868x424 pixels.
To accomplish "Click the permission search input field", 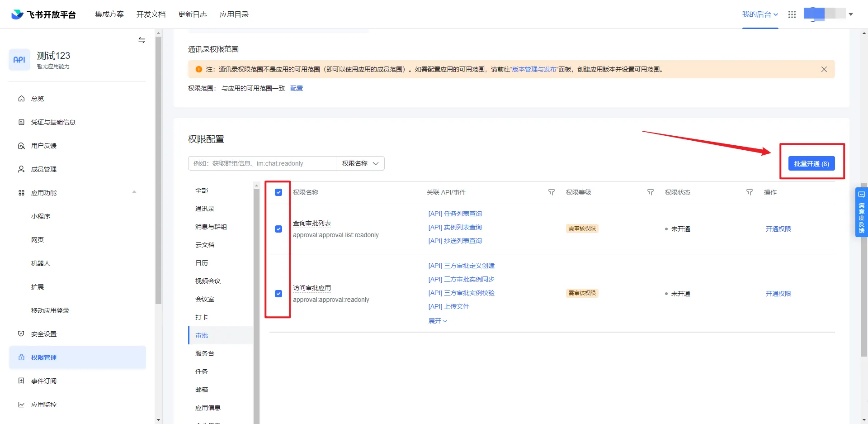I will [262, 163].
